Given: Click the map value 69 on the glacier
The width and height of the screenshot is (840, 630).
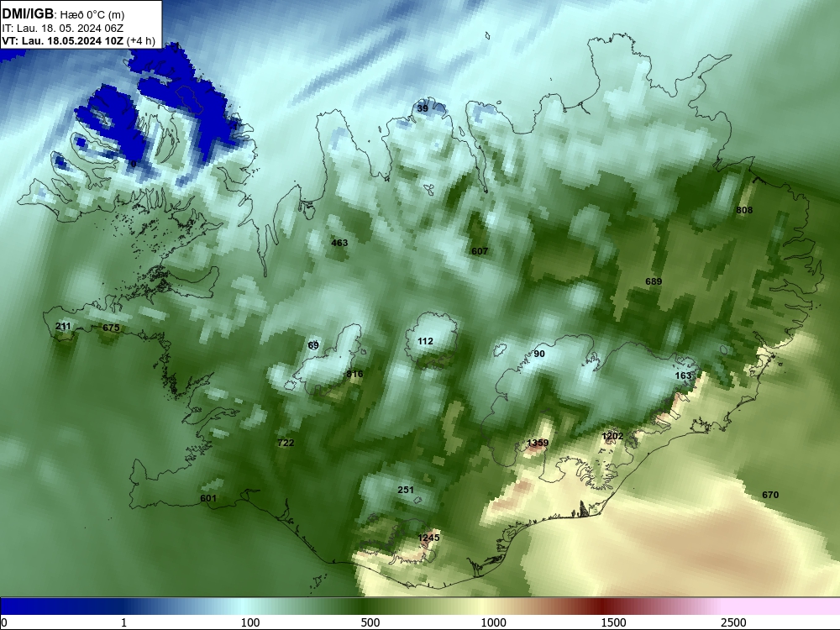Looking at the screenshot, I should [313, 345].
